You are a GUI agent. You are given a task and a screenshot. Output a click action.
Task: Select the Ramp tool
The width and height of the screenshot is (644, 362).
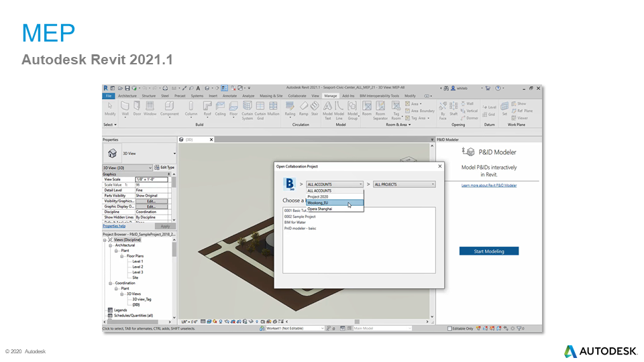(x=303, y=109)
